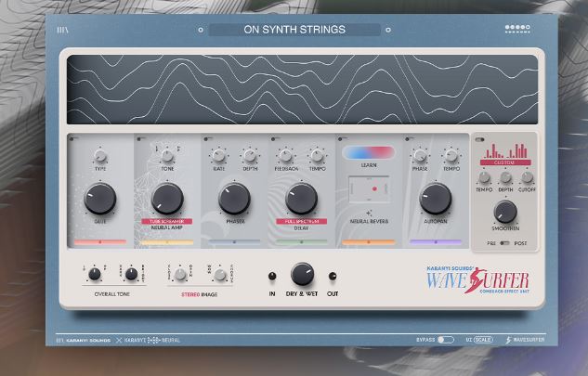Click the previous preset circle button
Viewport: 588px width, 376px height.
201,30
